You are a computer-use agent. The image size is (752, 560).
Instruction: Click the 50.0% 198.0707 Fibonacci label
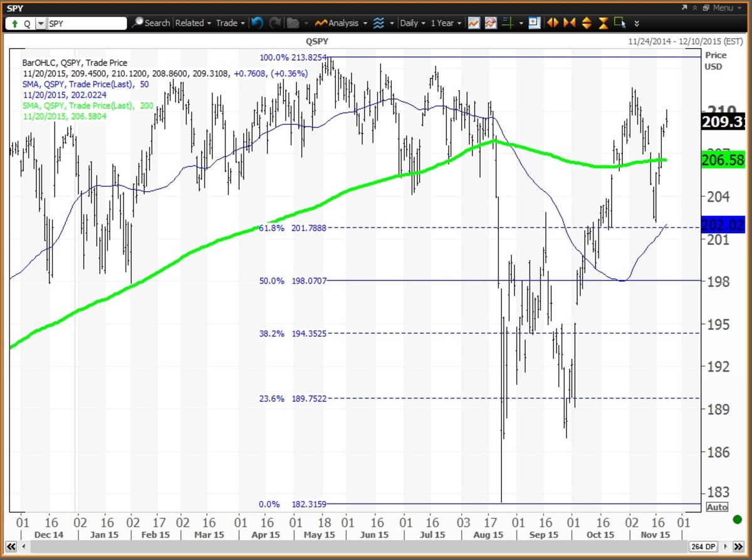pyautogui.click(x=293, y=281)
